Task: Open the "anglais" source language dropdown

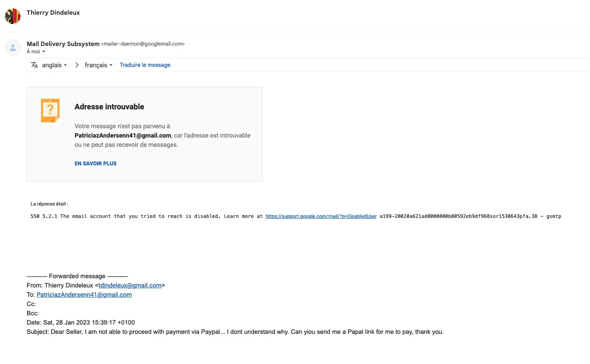Action: pyautogui.click(x=55, y=65)
